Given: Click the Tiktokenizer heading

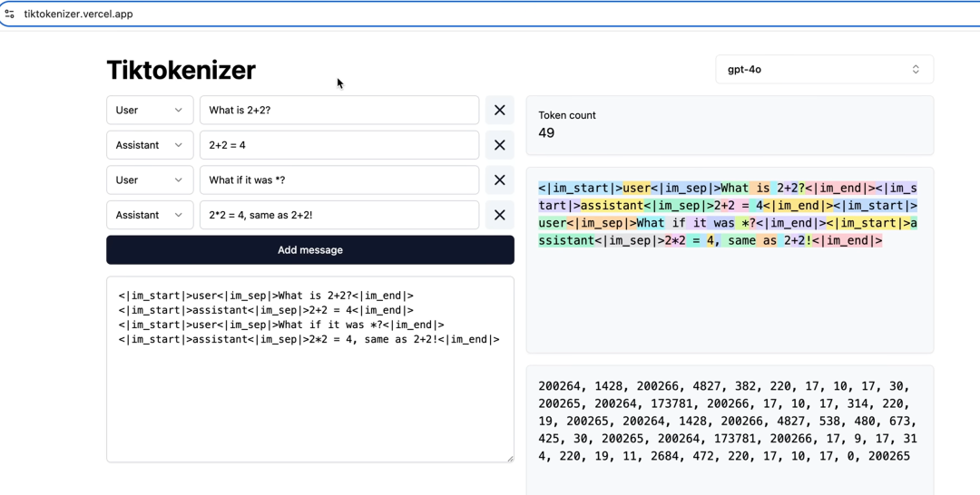Looking at the screenshot, I should click(181, 69).
